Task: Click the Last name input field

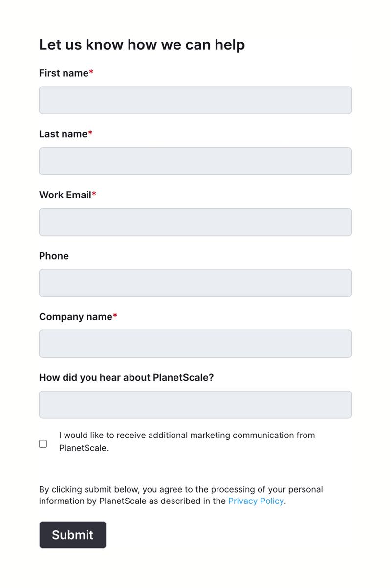Action: 195,161
